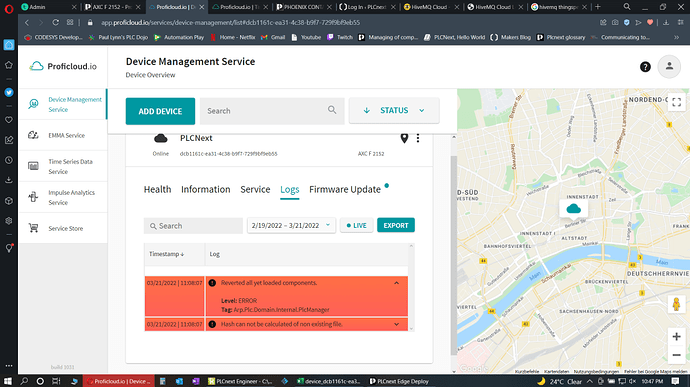The height and width of the screenshot is (387, 690).
Task: Open EMMA Service in sidebar
Action: point(63,135)
